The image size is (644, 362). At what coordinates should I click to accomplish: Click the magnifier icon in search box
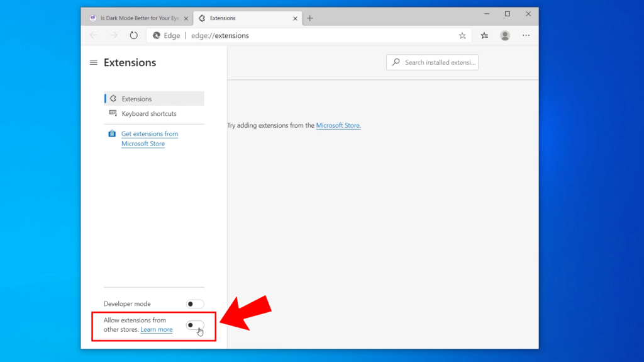click(396, 62)
